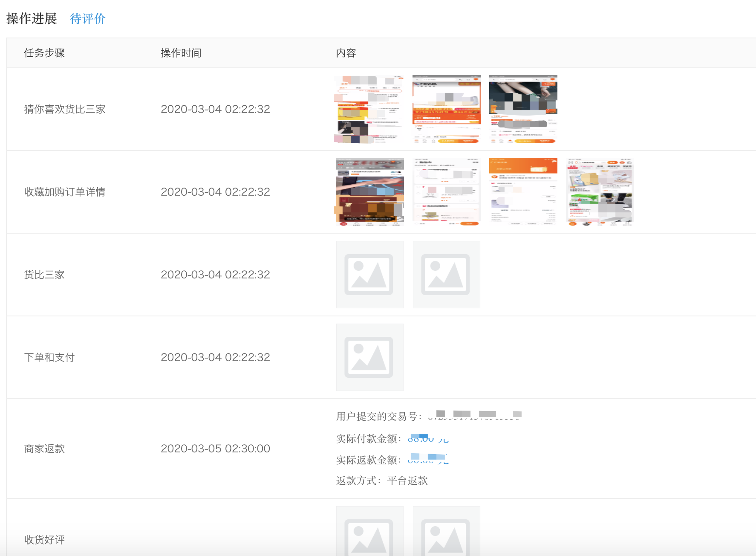The height and width of the screenshot is (556, 756).
Task: Click the 用户提交的交易号 label
Action: click(x=378, y=416)
